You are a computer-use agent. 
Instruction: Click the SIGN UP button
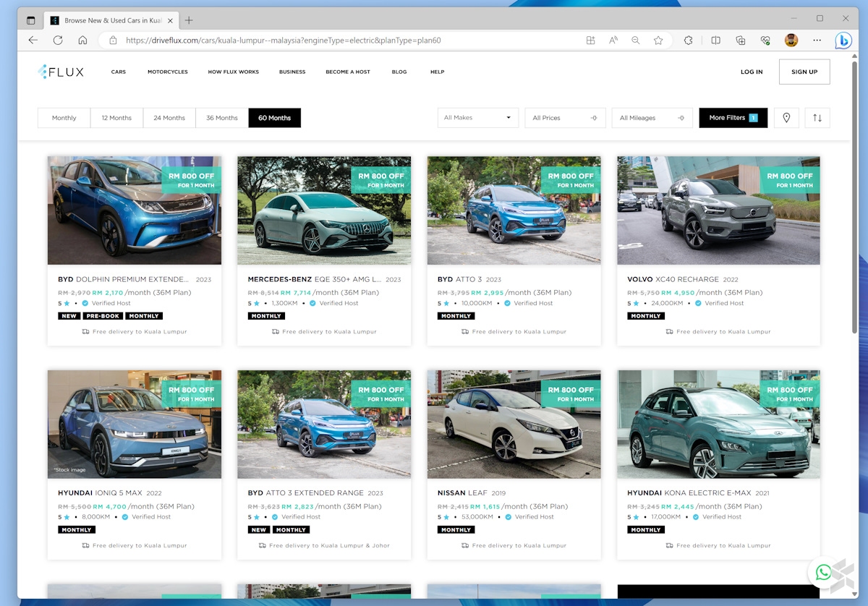804,72
